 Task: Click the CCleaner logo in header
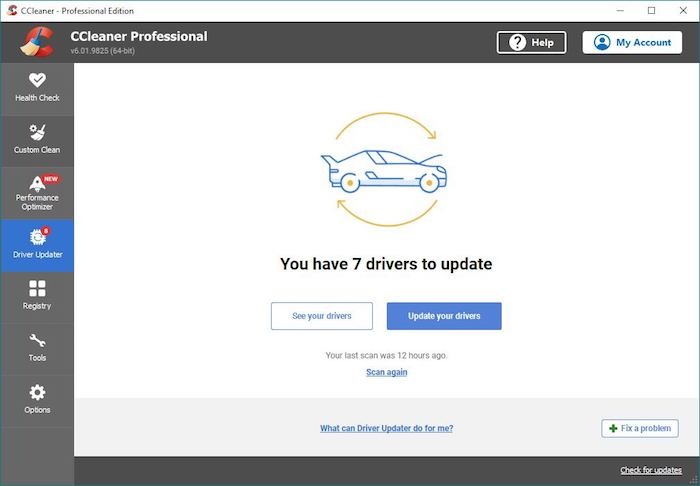(37, 42)
